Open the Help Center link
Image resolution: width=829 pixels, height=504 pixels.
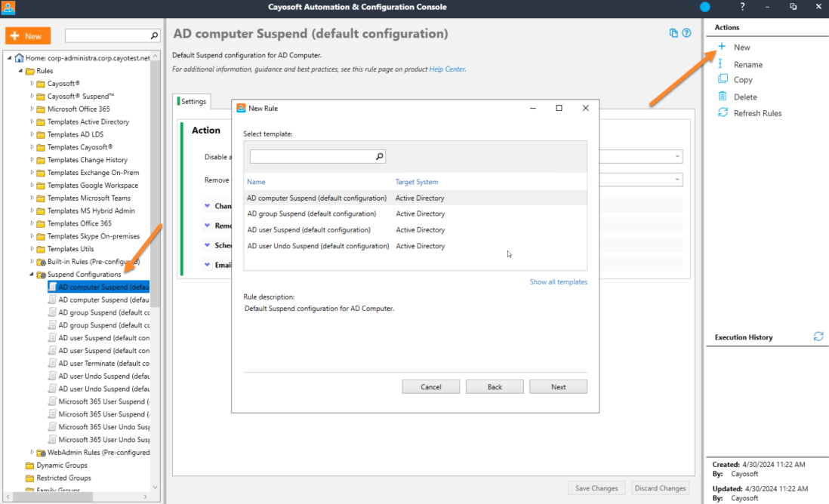tap(447, 69)
